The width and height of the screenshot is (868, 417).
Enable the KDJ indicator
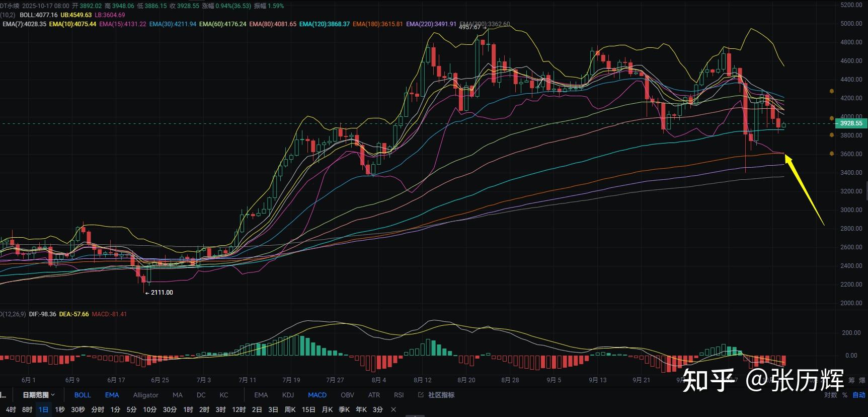pos(288,395)
